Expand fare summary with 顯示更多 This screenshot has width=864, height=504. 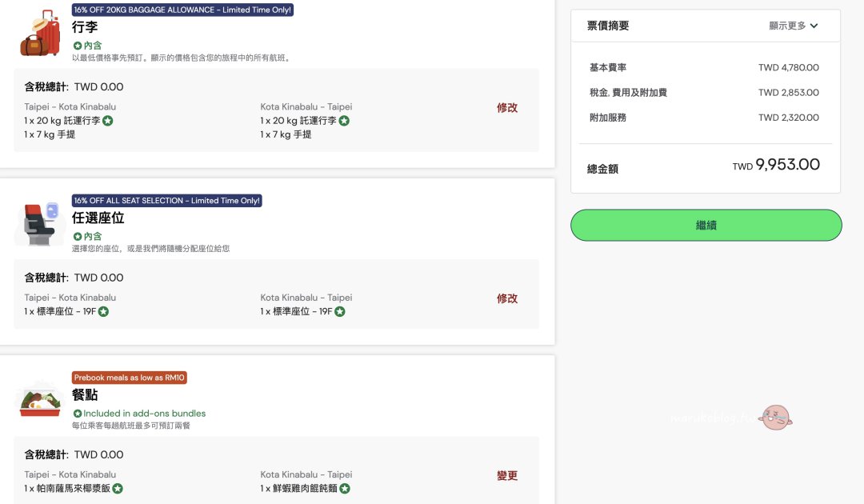coord(794,26)
